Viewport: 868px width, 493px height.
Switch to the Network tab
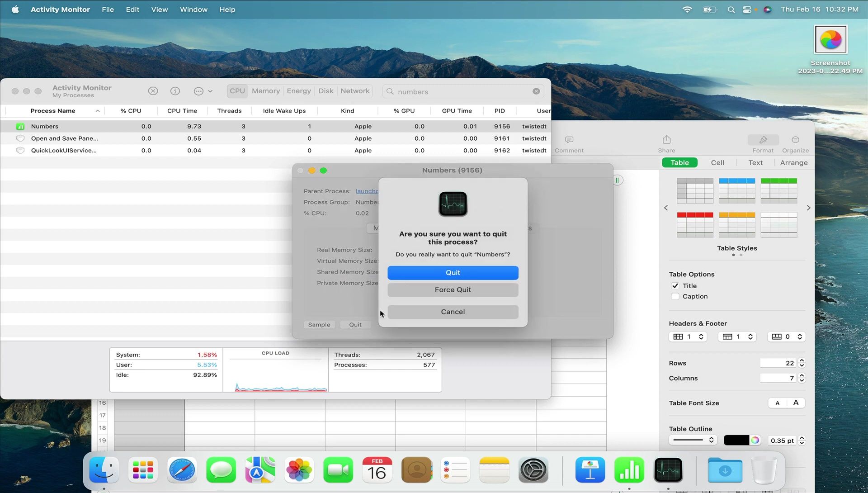355,91
